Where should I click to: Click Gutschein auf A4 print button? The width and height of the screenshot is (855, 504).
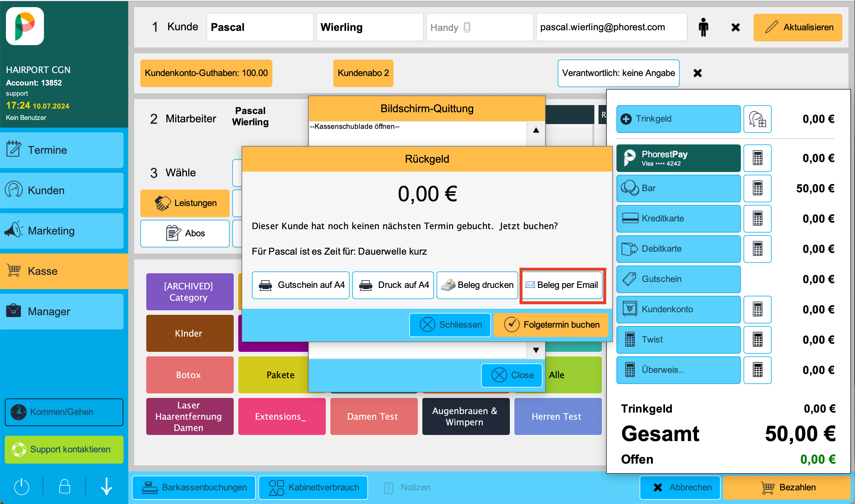[300, 285]
